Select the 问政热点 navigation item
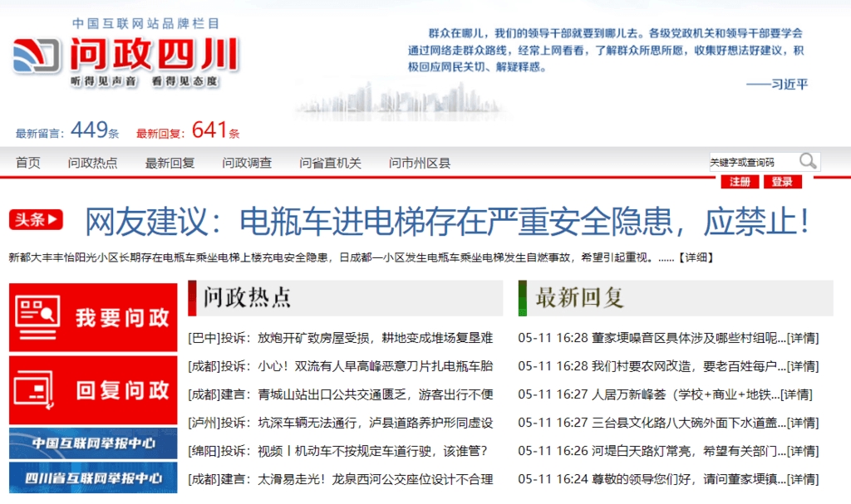 [x=92, y=163]
